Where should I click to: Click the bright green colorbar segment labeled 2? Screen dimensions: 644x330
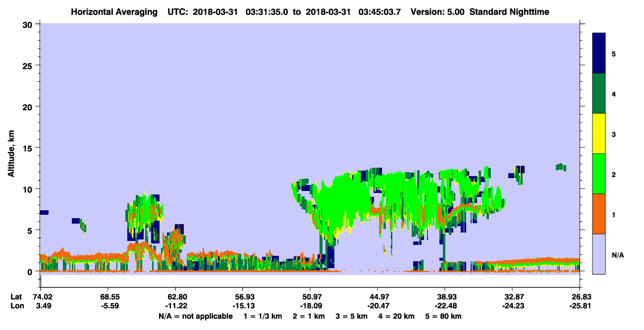point(599,174)
